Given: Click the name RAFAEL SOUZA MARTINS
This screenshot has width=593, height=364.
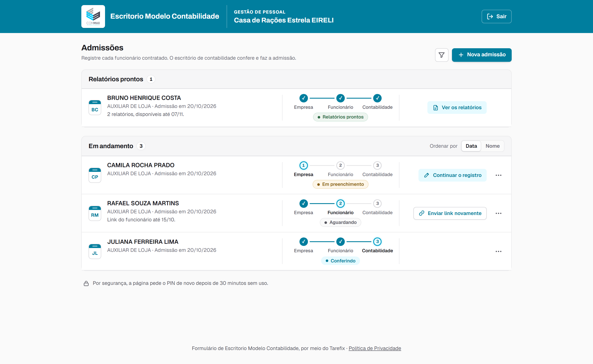Looking at the screenshot, I should [143, 203].
